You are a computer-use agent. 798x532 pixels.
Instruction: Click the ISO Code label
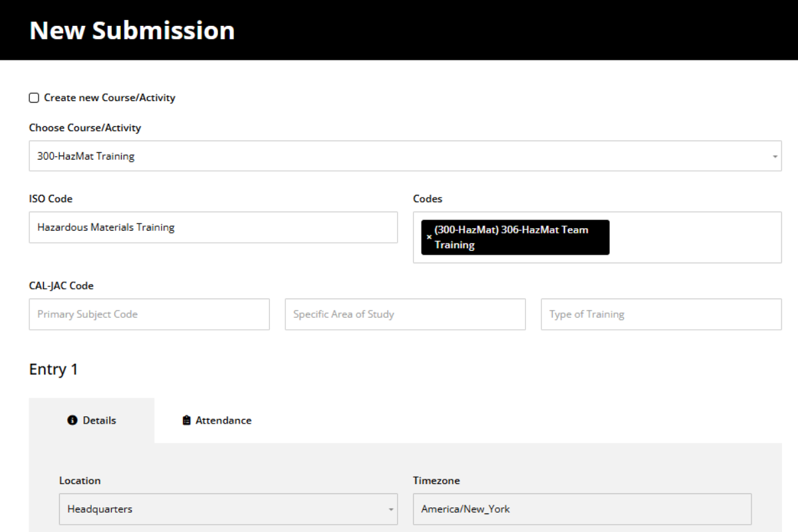click(51, 199)
